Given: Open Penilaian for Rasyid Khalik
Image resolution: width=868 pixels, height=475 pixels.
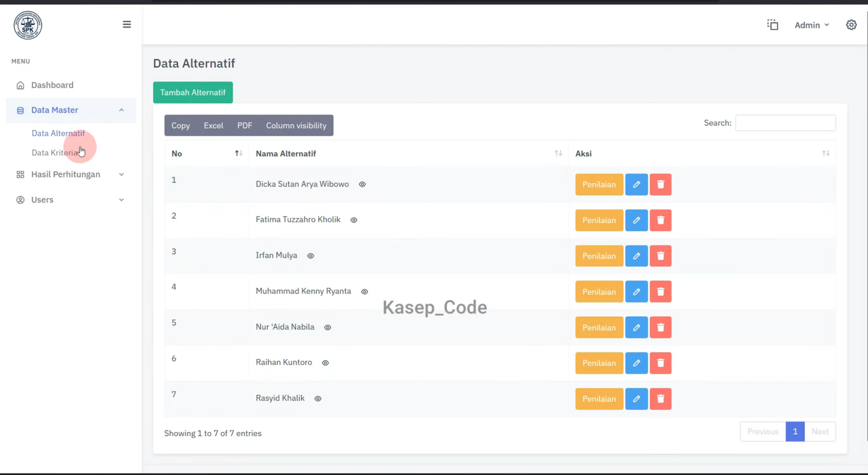Looking at the screenshot, I should (599, 399).
